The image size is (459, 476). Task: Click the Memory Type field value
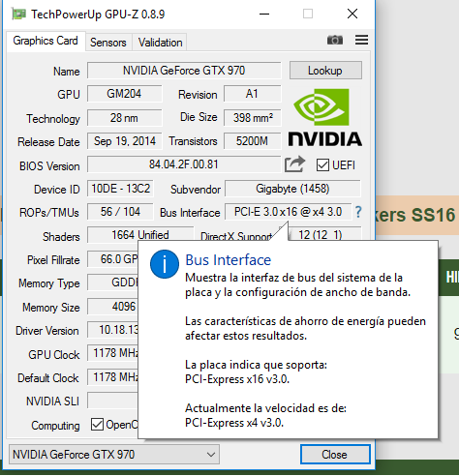[x=112, y=283]
